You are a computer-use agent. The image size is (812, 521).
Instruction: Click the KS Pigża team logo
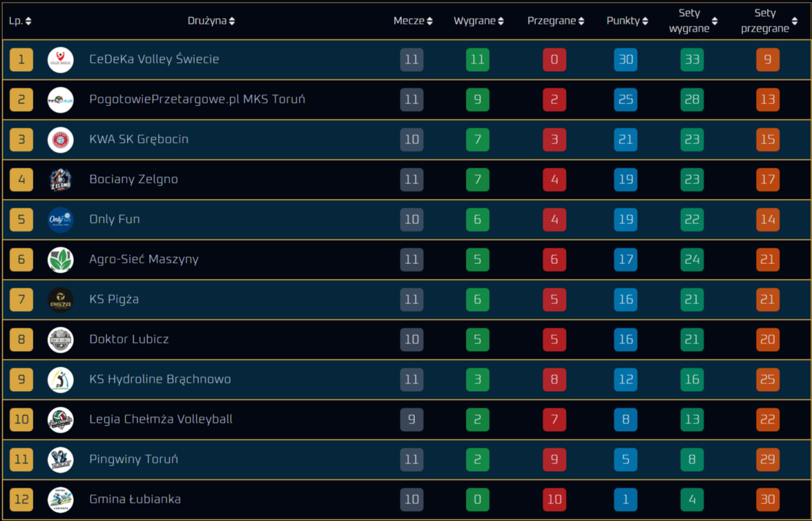(60, 299)
